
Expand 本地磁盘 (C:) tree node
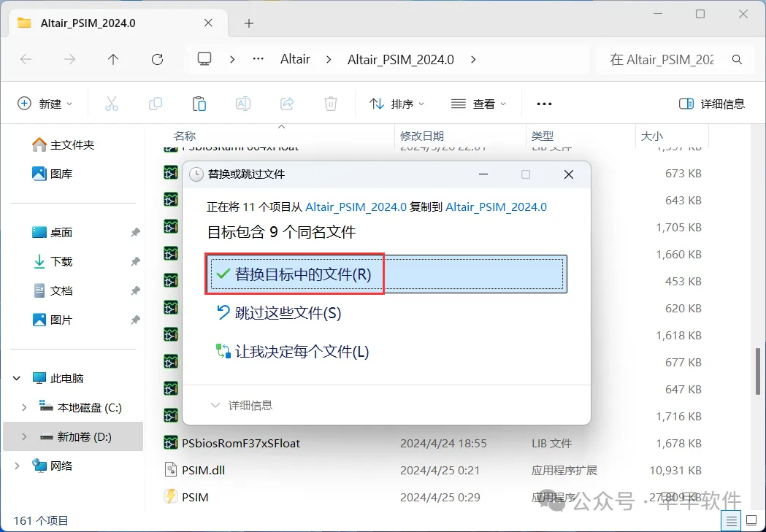(24, 407)
